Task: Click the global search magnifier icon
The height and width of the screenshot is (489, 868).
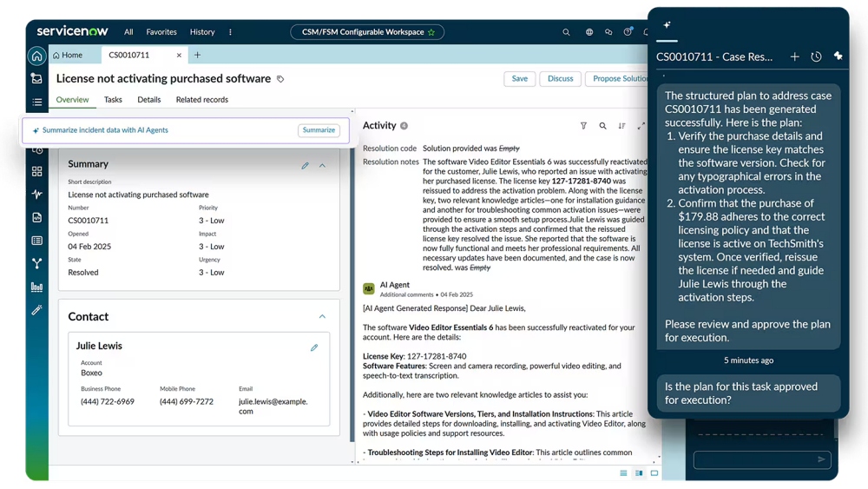Action: 566,32
